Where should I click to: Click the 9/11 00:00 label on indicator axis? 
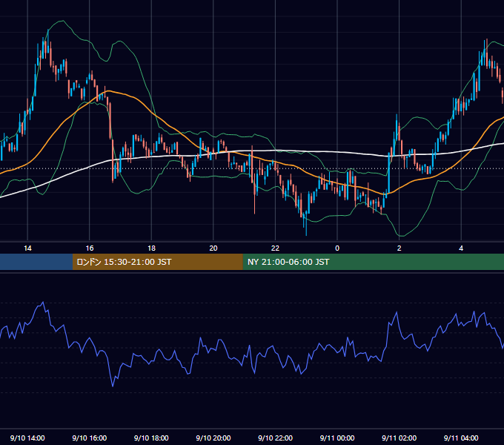pos(337,438)
